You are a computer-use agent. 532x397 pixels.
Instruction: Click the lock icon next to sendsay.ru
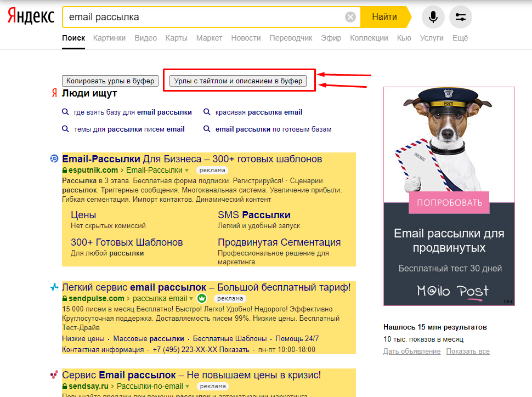(65, 386)
